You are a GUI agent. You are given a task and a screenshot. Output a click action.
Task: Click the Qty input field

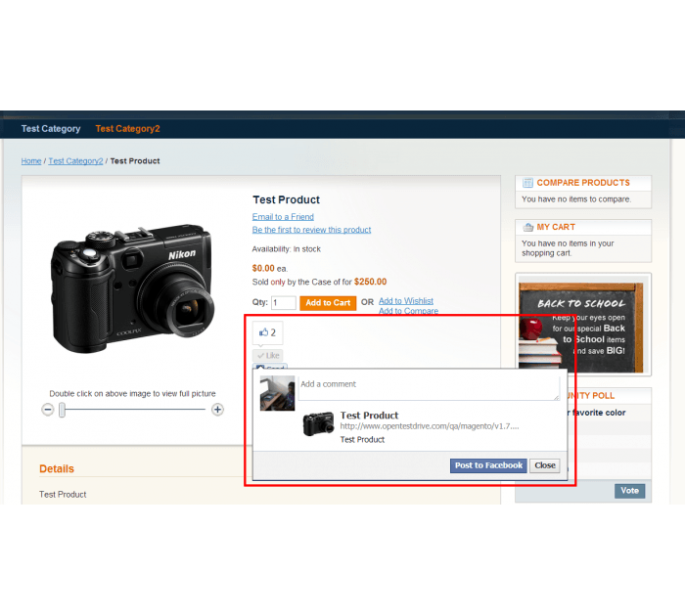(x=284, y=302)
